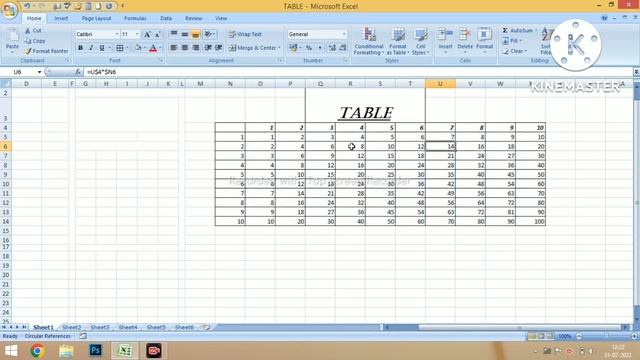Switch to the Insert tab
640x360 pixels.
(x=61, y=18)
